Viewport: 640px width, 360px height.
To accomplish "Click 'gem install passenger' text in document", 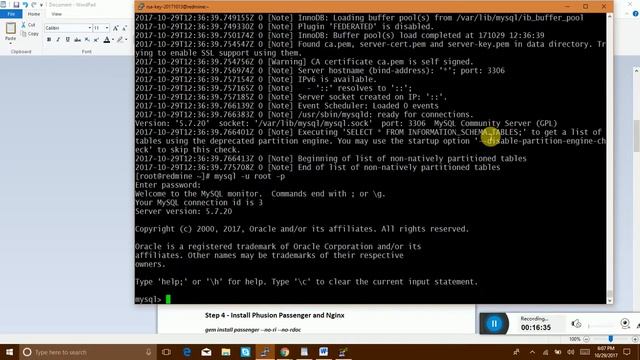I will pos(253,329).
